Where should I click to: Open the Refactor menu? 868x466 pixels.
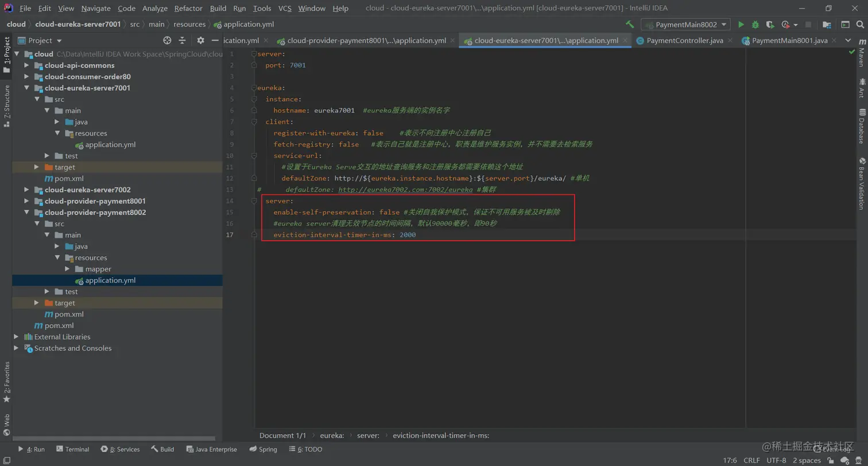pos(188,8)
